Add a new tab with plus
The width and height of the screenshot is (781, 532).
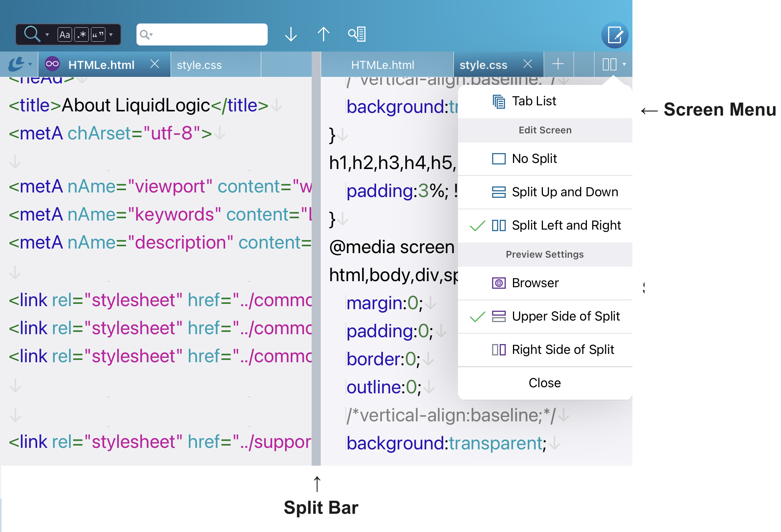click(x=558, y=64)
